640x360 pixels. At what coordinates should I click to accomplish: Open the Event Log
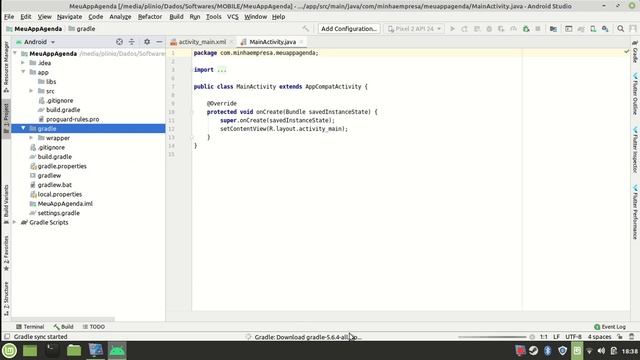(610, 327)
